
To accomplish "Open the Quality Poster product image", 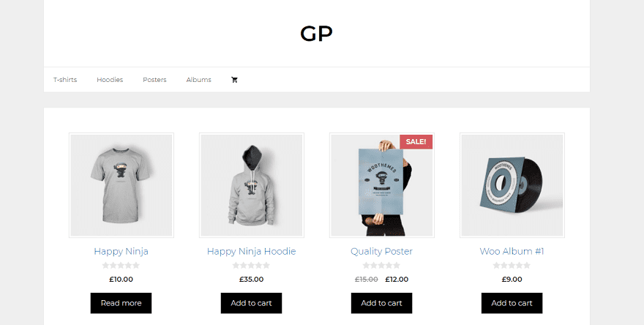I will tap(381, 185).
